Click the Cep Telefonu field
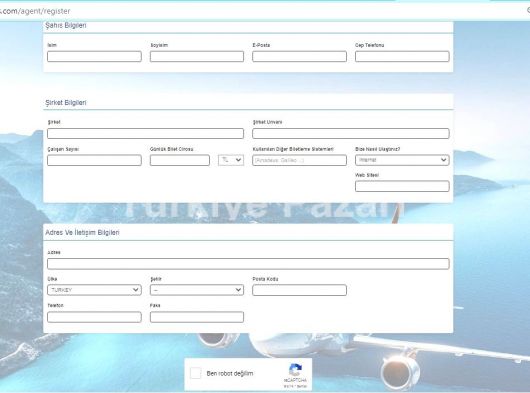Viewport: 530px width, 393px height. (402, 56)
